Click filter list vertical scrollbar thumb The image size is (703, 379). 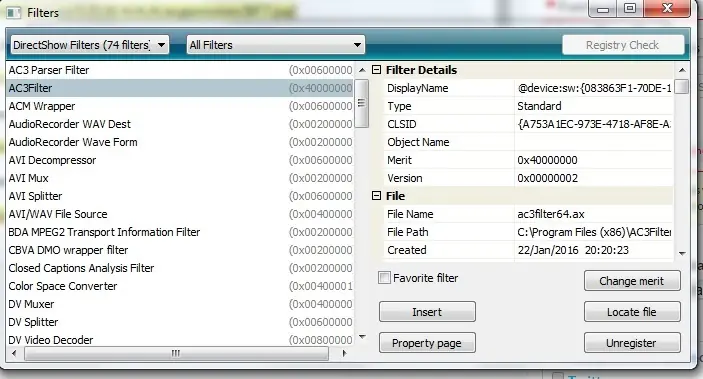tap(361, 104)
